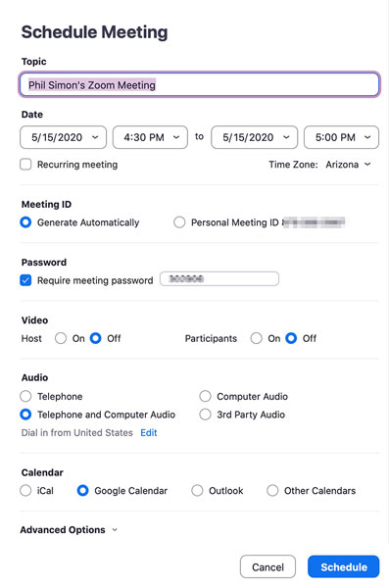Choose Telephone audio option
389x588 pixels.
[25, 396]
